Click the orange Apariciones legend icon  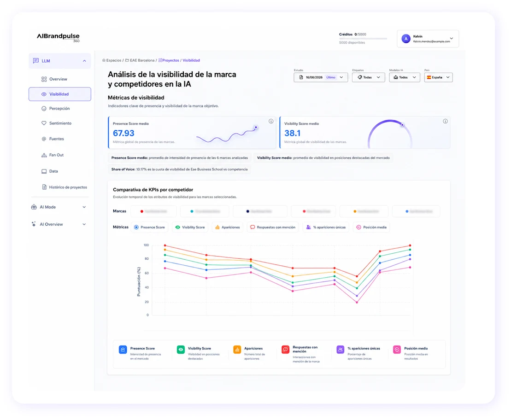pyautogui.click(x=237, y=350)
